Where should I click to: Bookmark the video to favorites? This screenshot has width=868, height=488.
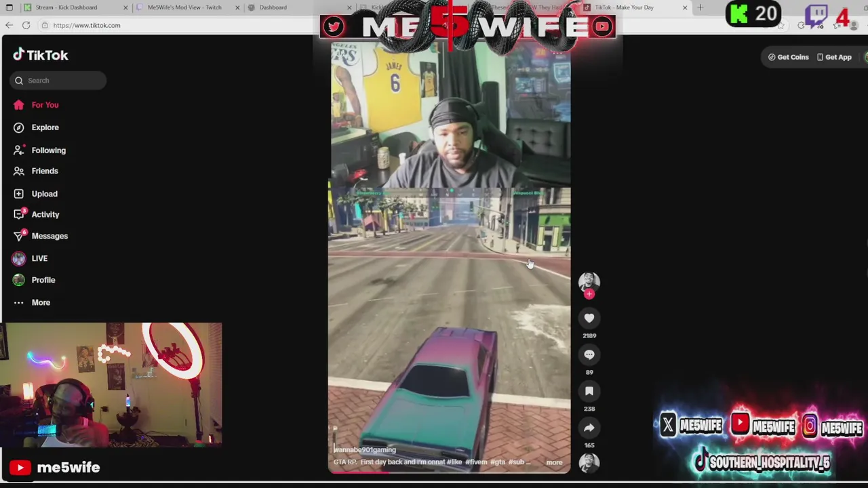(589, 392)
